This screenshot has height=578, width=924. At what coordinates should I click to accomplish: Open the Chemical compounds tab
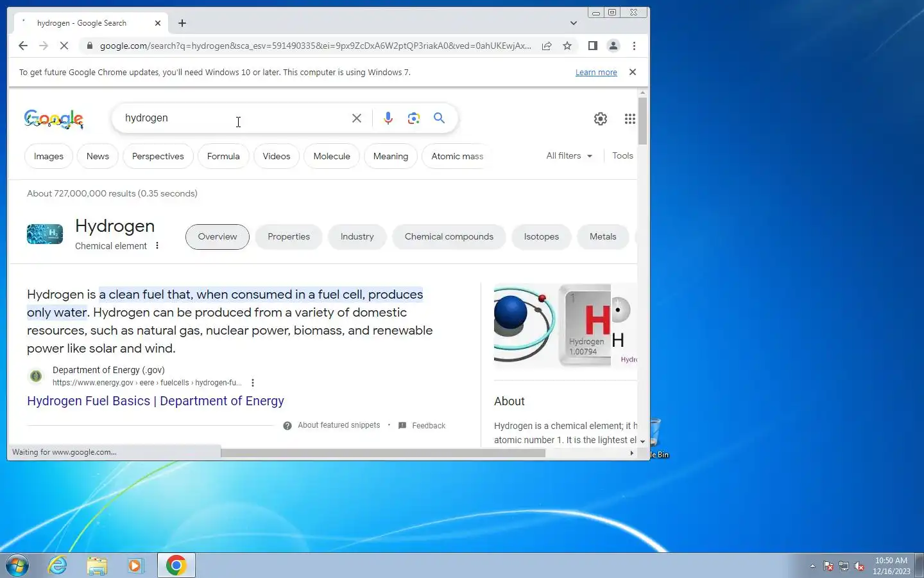[x=449, y=237]
